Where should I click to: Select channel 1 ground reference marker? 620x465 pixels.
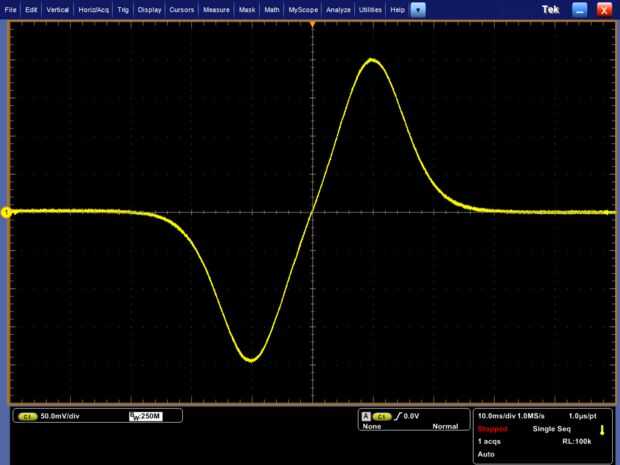6,213
